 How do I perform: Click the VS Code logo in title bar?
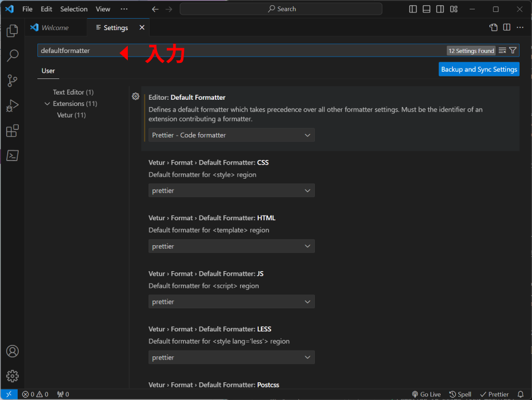(9, 9)
